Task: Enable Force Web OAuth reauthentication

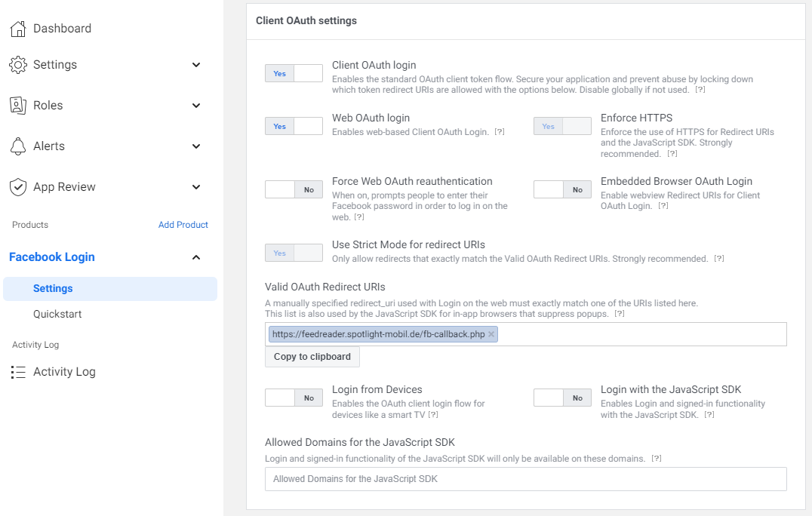Action: 294,189
